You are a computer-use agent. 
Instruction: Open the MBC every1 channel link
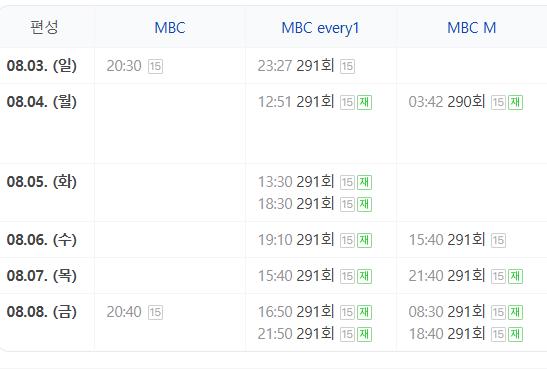coord(320,28)
